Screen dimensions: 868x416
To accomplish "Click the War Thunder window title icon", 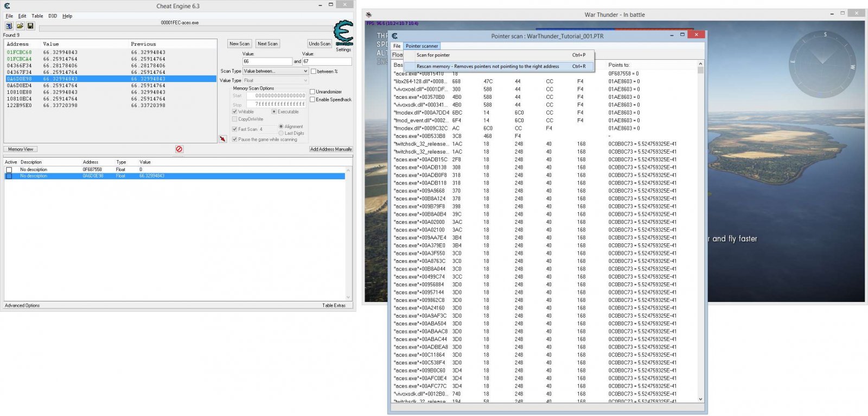I will (368, 15).
